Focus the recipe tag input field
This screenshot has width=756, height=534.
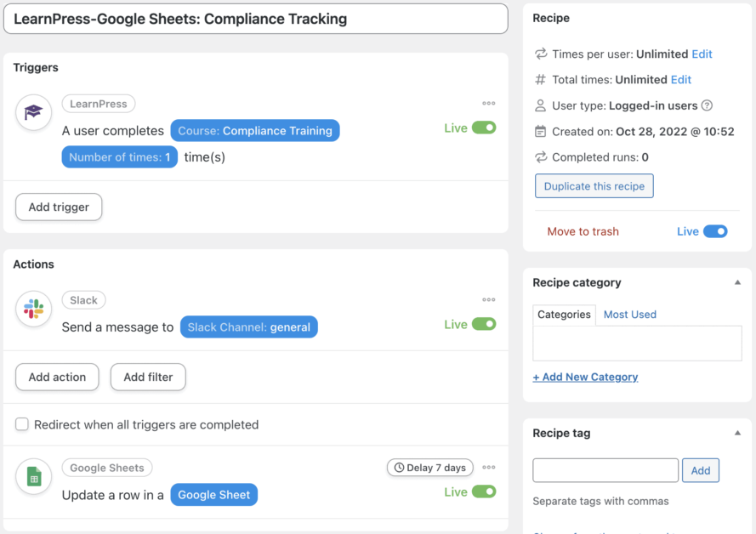tap(605, 470)
